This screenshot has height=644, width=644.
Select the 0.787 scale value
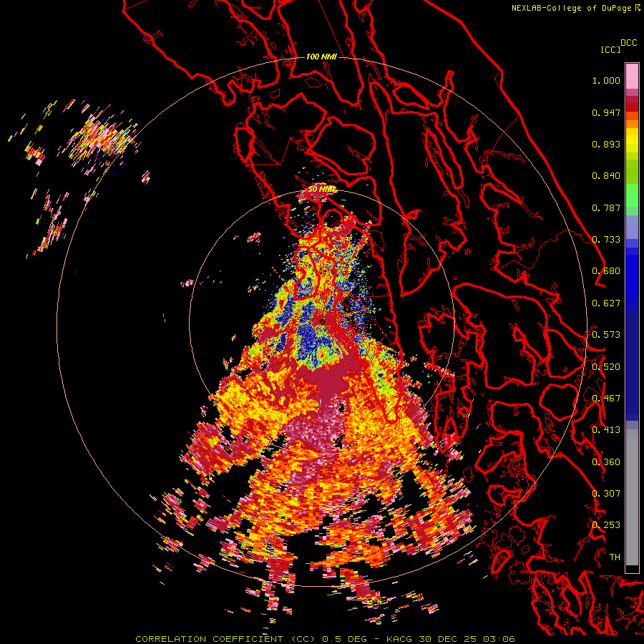(x=606, y=208)
